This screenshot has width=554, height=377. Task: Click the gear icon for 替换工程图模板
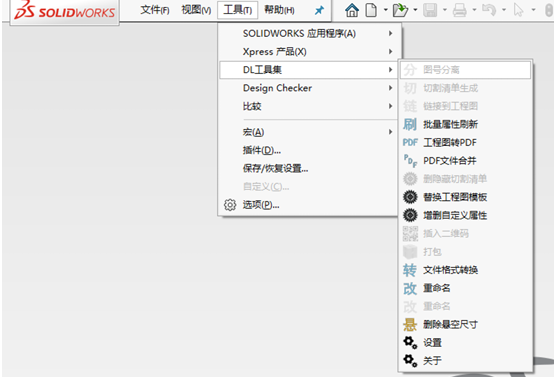(x=410, y=197)
